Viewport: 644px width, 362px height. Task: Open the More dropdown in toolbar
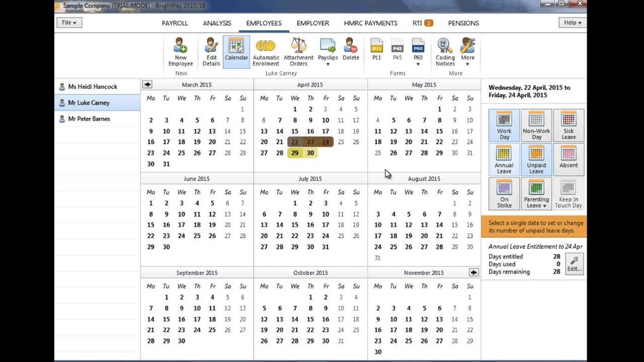(467, 52)
